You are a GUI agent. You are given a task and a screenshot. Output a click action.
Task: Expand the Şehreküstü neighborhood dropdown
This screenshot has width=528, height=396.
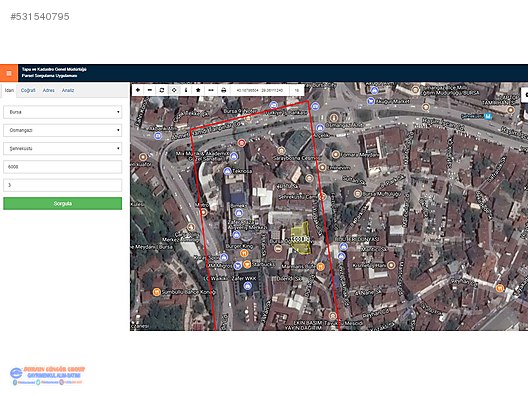click(63, 148)
